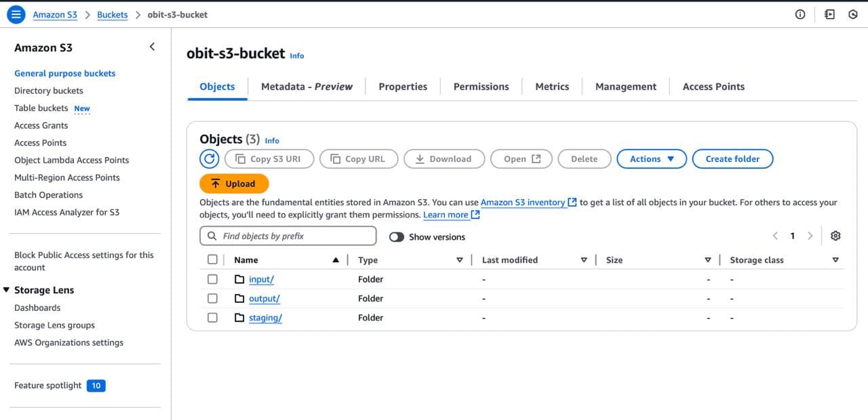Image resolution: width=868 pixels, height=420 pixels.
Task: Collapse the Storage Lens section
Action: (x=7, y=290)
